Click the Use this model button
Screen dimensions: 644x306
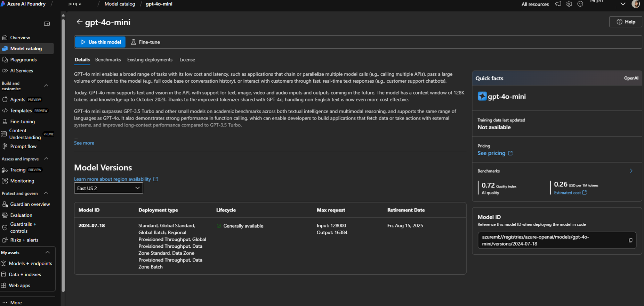coord(100,42)
